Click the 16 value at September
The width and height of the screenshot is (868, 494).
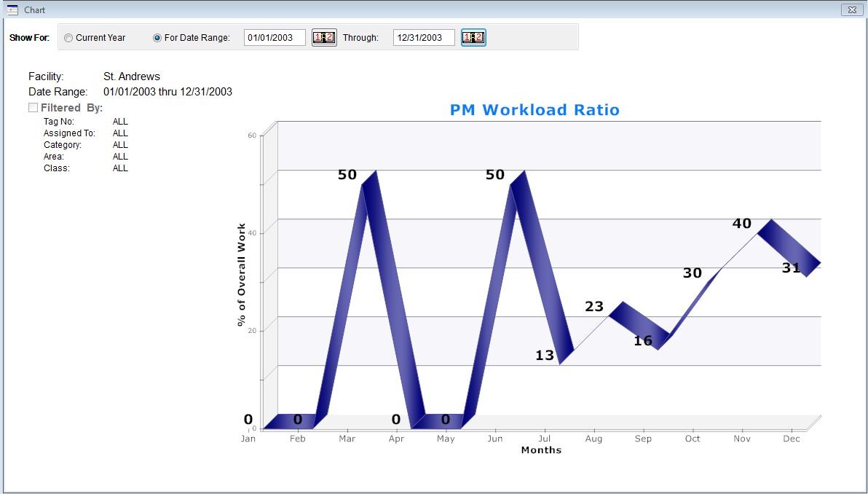tap(644, 341)
